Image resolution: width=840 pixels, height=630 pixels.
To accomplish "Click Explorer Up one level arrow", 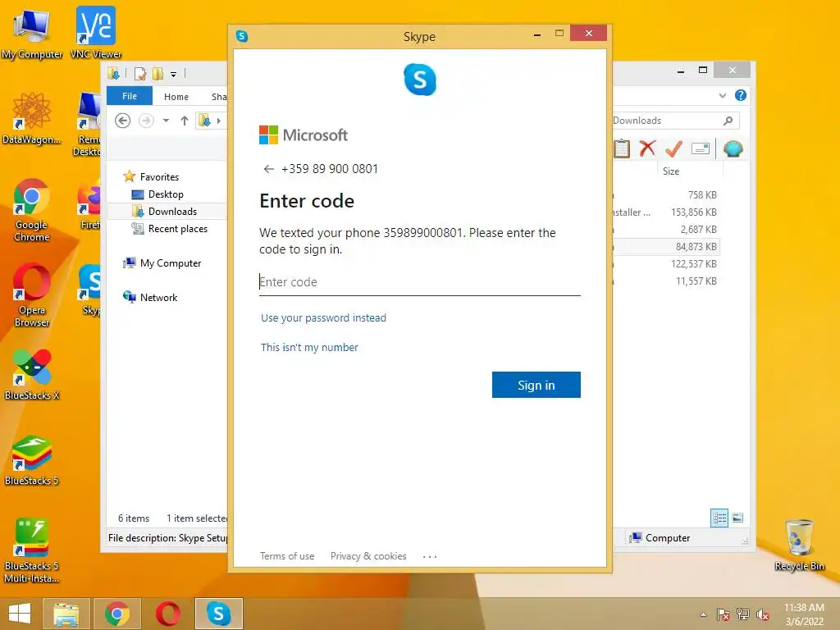I will 185,121.
